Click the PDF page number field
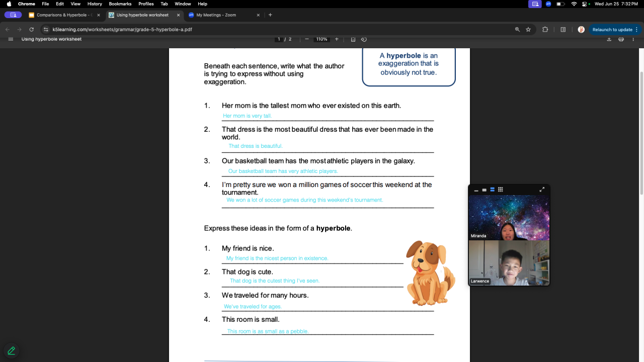The width and height of the screenshot is (644, 362). point(278,39)
